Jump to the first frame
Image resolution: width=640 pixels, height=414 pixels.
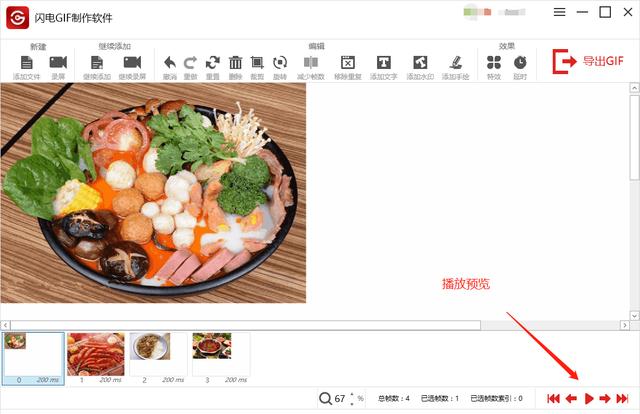pos(553,399)
